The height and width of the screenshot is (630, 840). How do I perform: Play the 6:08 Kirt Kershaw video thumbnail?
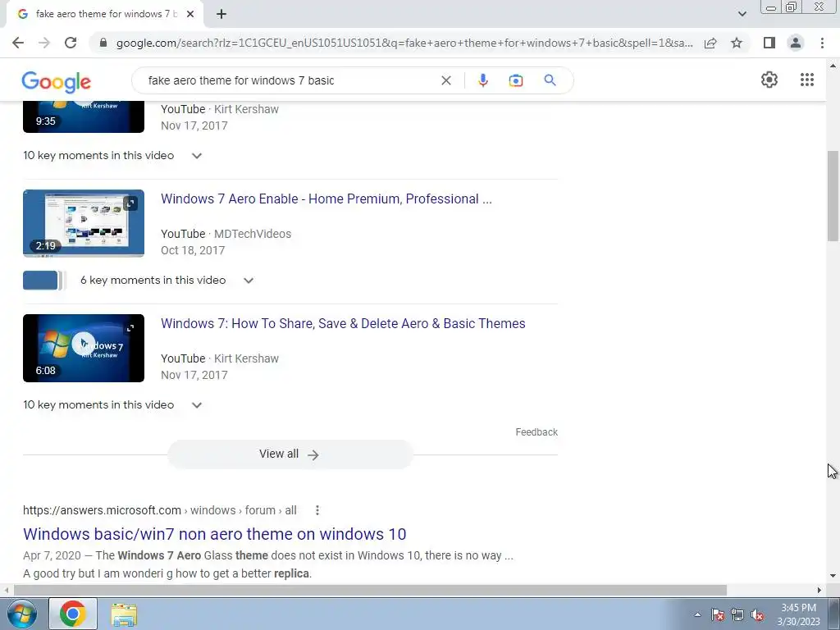[84, 348]
